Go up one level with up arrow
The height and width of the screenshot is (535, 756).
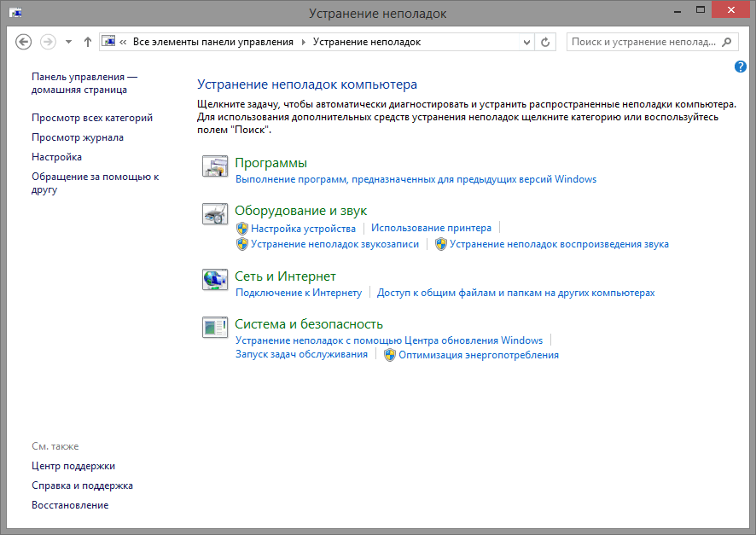click(x=88, y=42)
